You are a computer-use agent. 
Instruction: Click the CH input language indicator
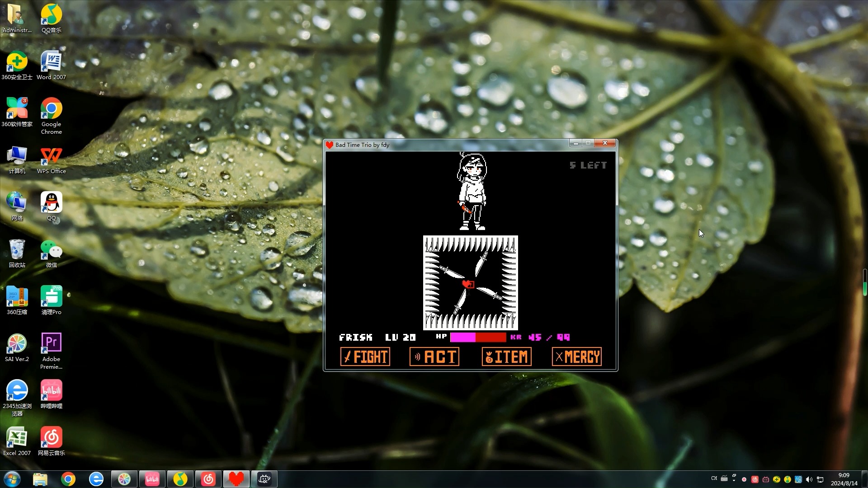click(714, 478)
